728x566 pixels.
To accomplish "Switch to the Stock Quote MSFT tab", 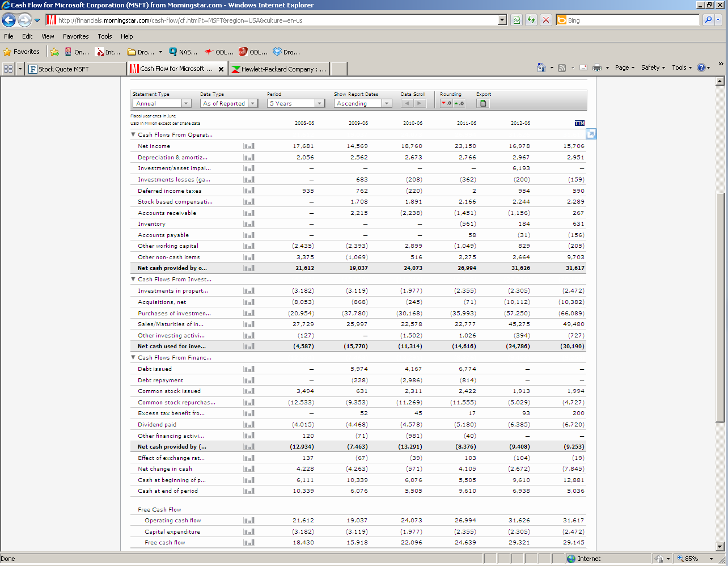I will pyautogui.click(x=76, y=69).
